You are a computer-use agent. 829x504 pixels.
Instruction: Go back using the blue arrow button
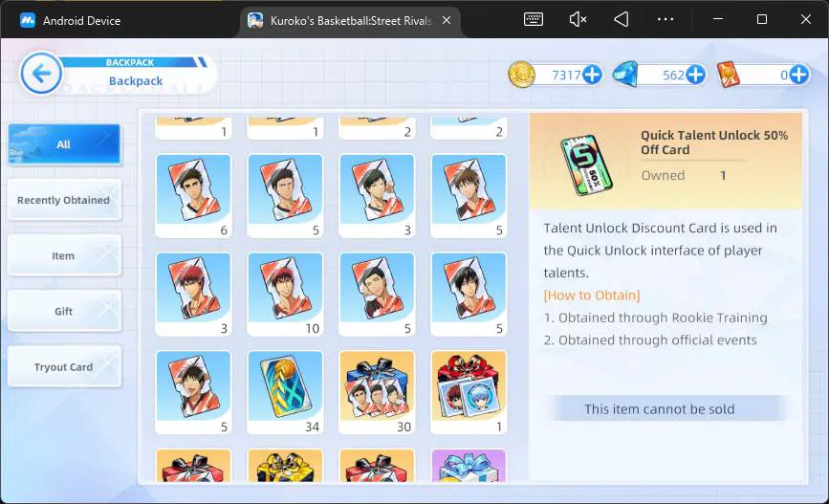[41, 74]
